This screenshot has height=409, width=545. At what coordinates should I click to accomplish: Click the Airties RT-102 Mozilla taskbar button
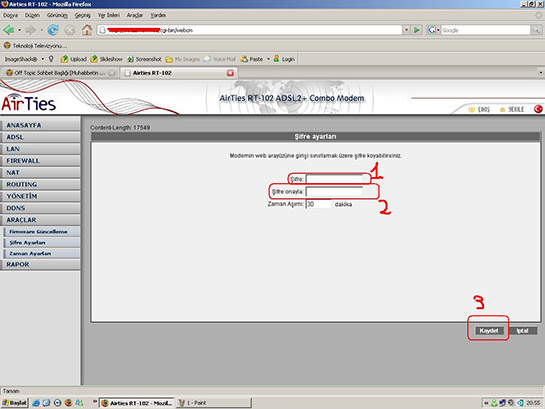click(137, 403)
